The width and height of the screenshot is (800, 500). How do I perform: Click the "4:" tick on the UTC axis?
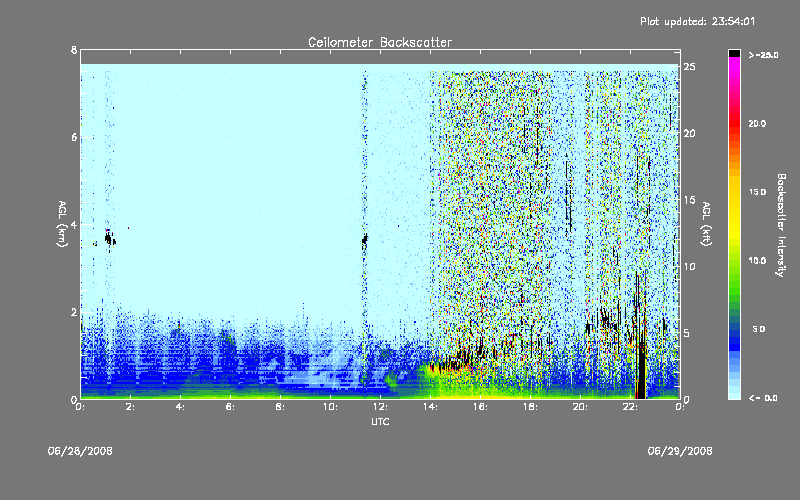[180, 407]
